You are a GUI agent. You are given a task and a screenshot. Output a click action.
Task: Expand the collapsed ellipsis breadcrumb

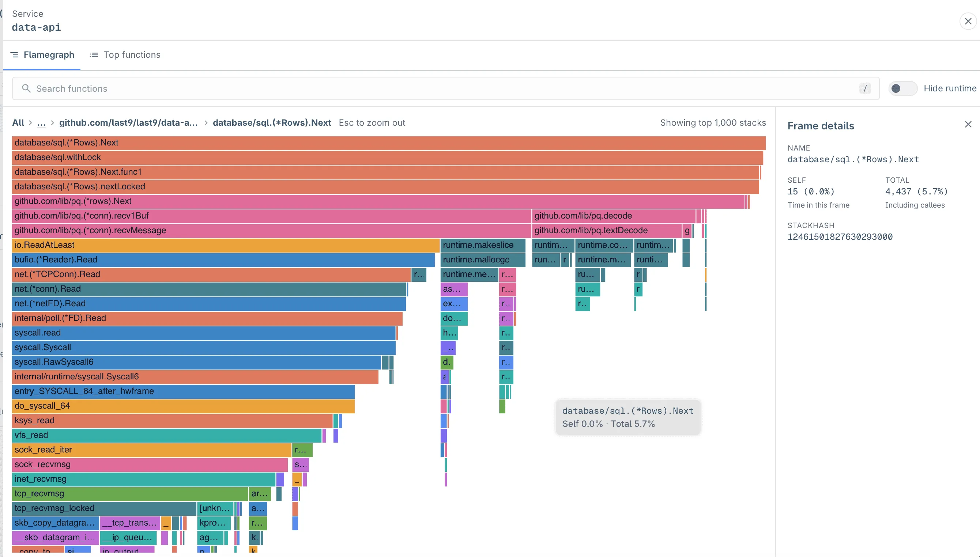coord(41,123)
